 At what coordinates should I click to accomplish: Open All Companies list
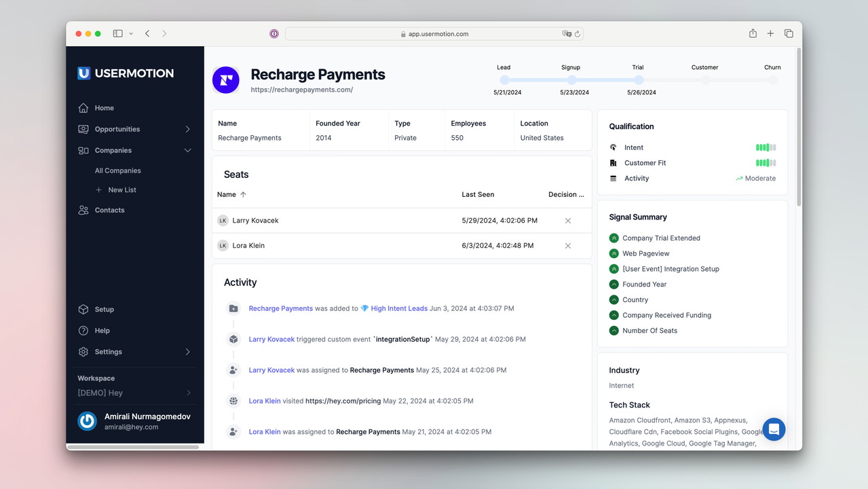click(x=118, y=171)
